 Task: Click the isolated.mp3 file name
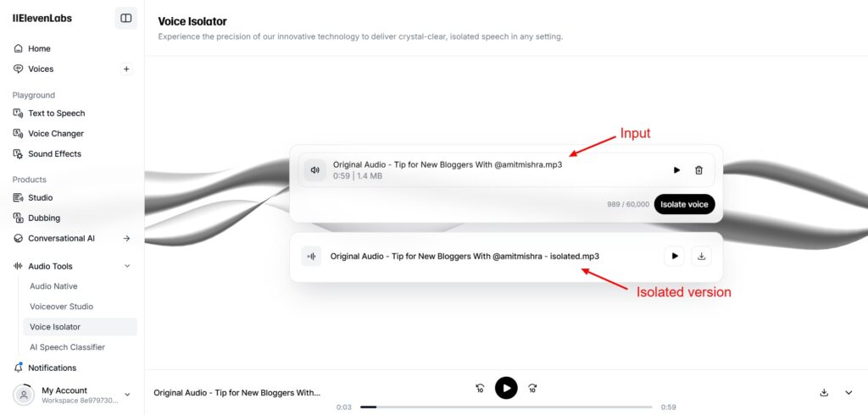click(x=465, y=256)
